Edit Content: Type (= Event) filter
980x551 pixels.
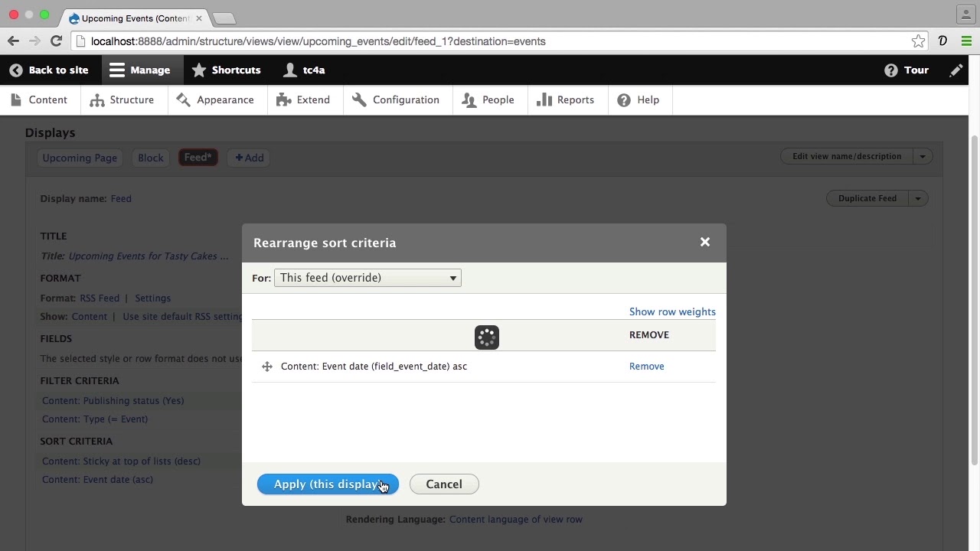[x=95, y=419]
